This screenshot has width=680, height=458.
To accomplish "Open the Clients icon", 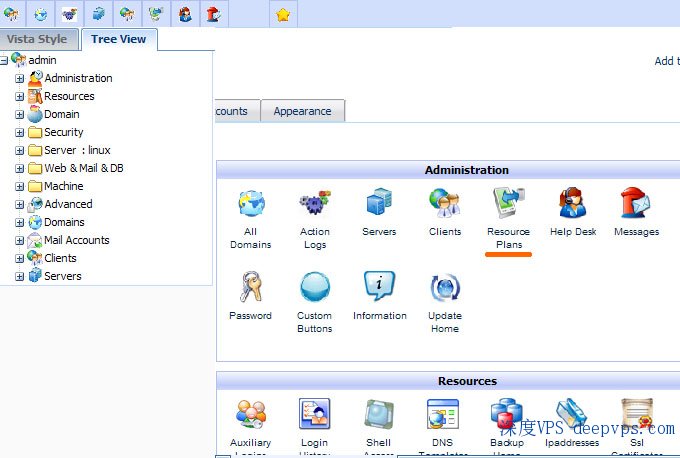I will click(x=445, y=204).
